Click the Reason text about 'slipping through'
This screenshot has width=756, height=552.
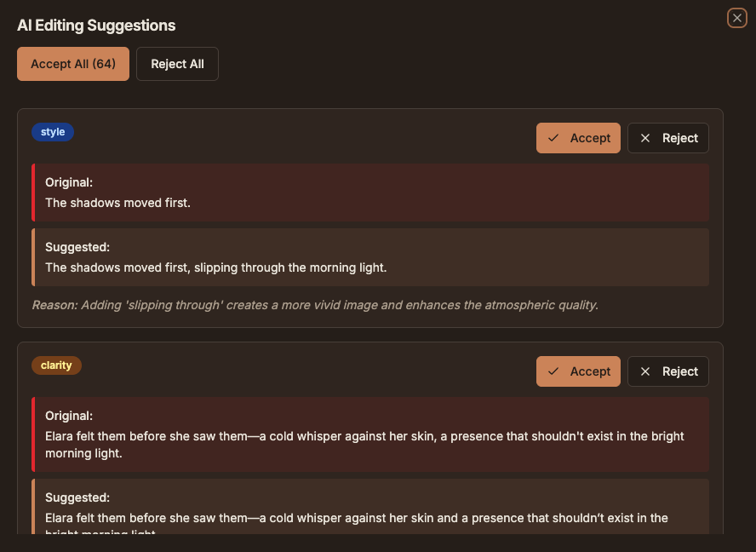pos(315,305)
